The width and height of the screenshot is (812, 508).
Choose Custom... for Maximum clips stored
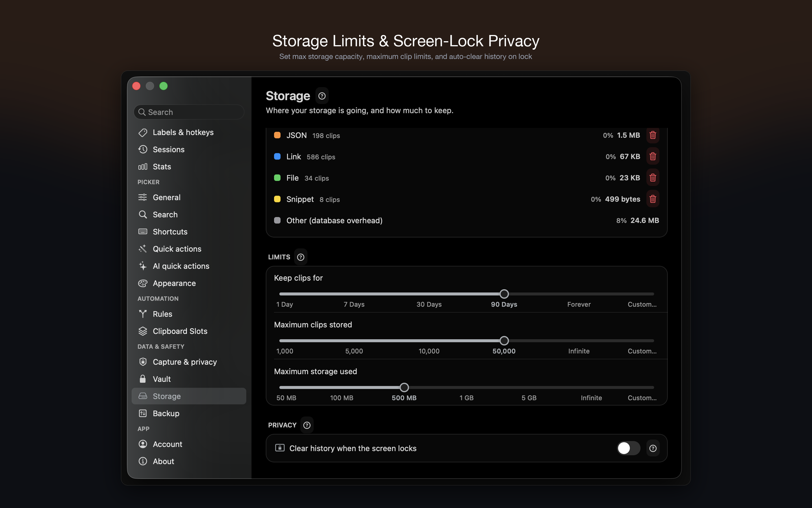click(642, 351)
